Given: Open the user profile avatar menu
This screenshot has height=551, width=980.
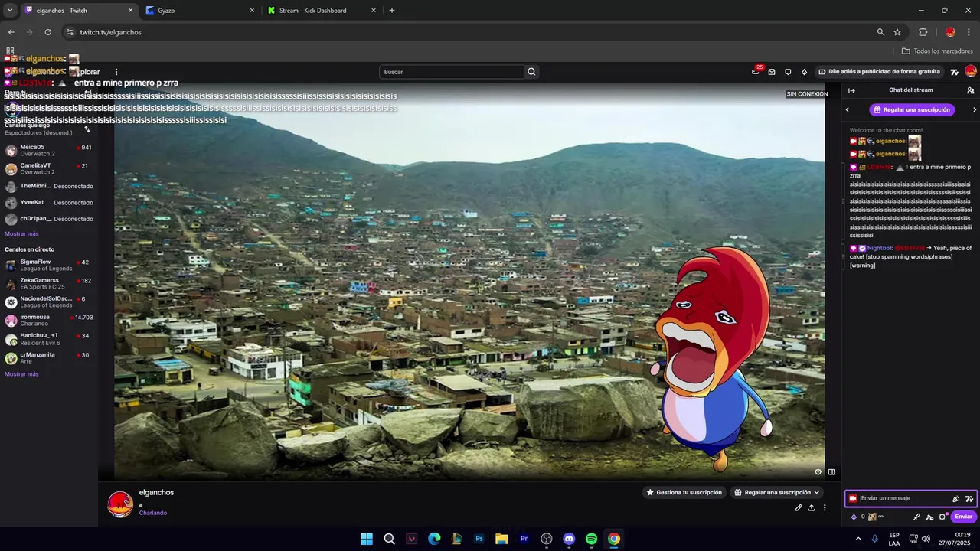Looking at the screenshot, I should tap(971, 71).
